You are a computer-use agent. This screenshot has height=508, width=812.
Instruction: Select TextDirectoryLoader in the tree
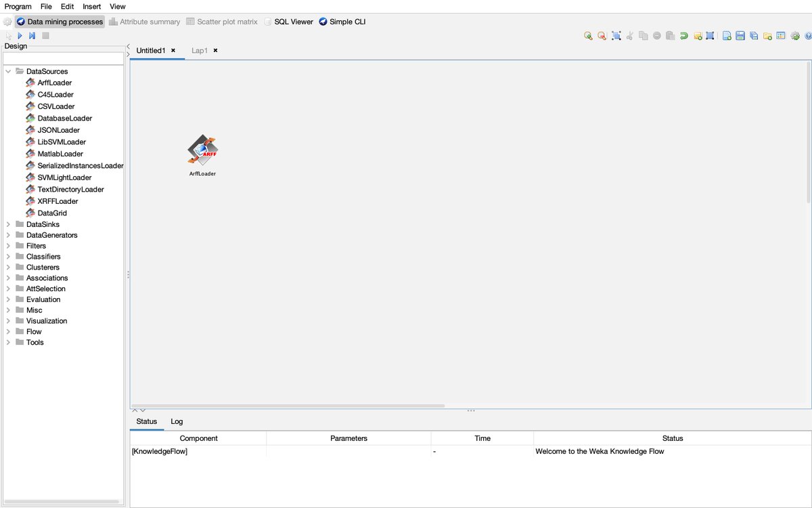pyautogui.click(x=71, y=190)
